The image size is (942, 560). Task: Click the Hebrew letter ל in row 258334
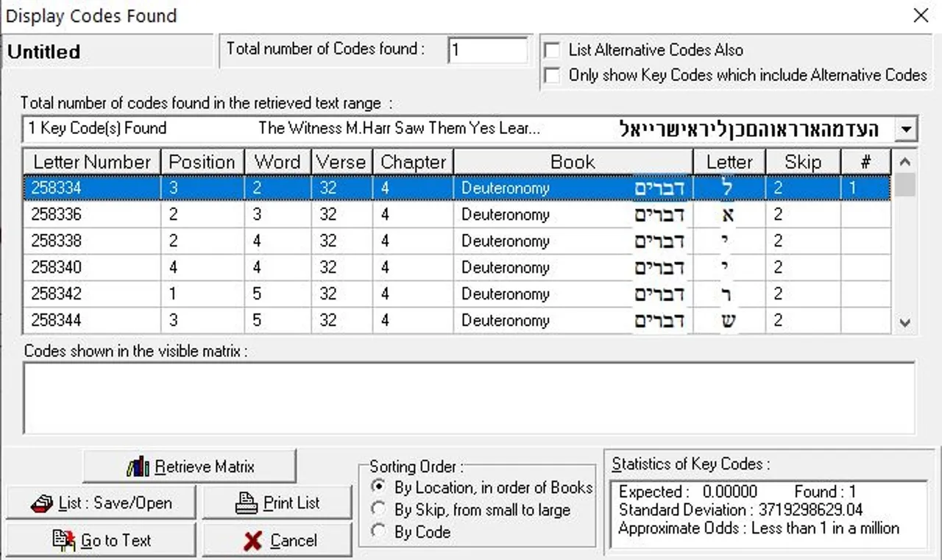(x=729, y=188)
